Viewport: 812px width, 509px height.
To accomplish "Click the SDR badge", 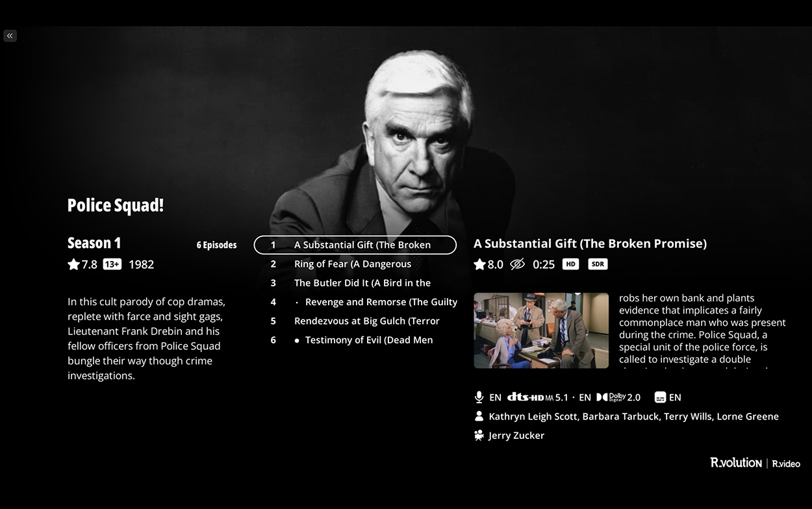I will pos(598,264).
